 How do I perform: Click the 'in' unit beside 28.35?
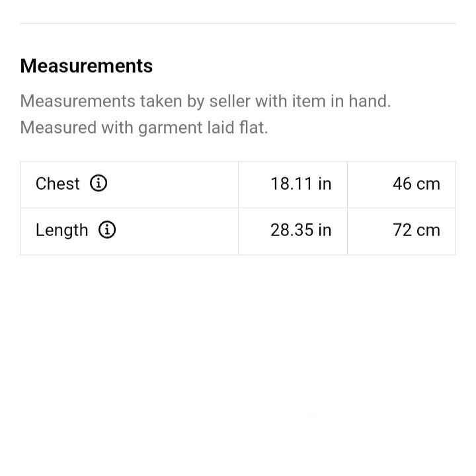click(325, 230)
